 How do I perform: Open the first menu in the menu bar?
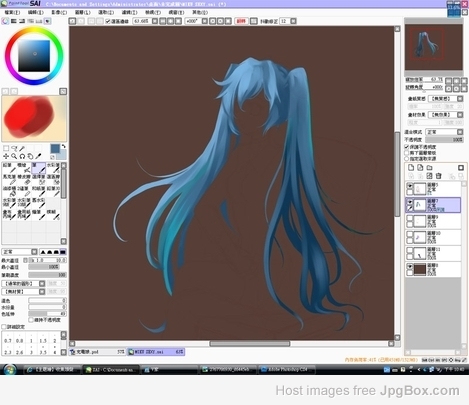click(x=12, y=12)
